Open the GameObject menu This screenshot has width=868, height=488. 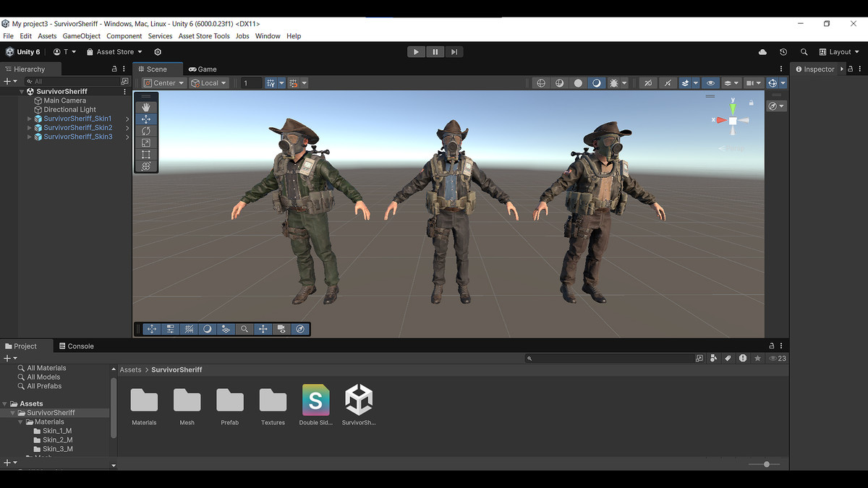(x=81, y=36)
